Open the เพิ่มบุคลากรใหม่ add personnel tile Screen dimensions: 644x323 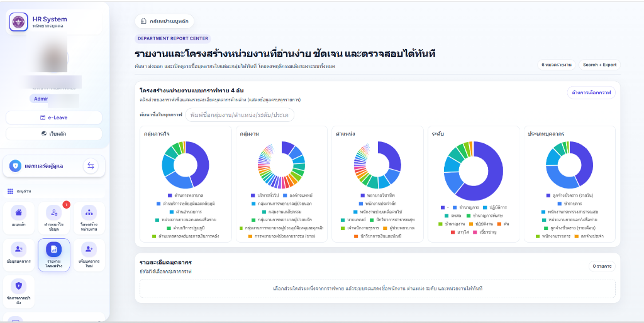click(x=89, y=255)
